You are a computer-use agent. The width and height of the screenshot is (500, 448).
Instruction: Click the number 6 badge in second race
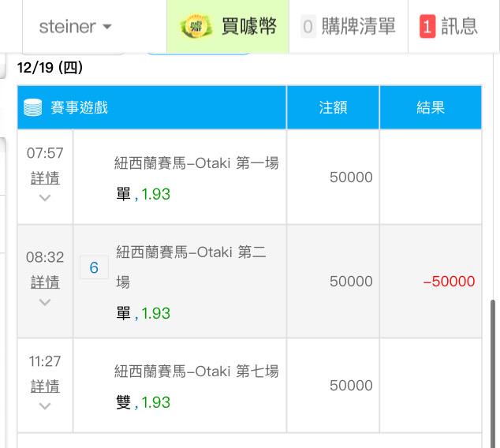(x=94, y=268)
